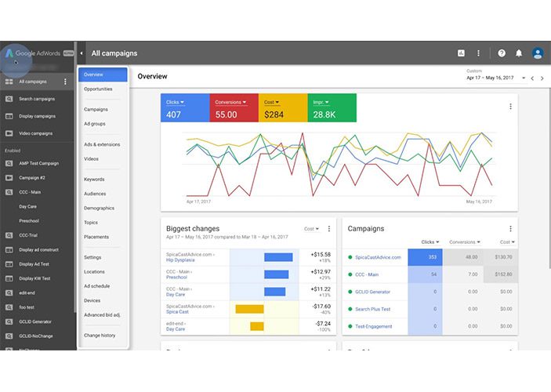Open the Opportunities page
This screenshot has height=392, width=551.
coord(98,89)
